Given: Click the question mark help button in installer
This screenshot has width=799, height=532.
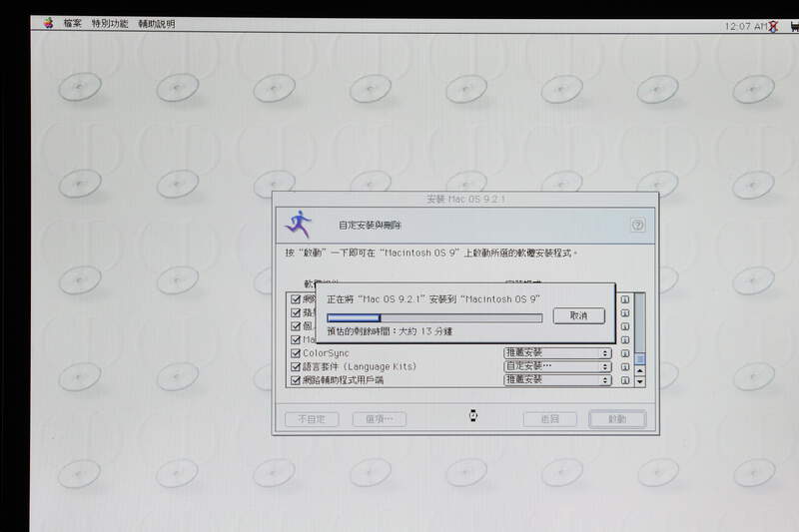Looking at the screenshot, I should click(x=637, y=225).
